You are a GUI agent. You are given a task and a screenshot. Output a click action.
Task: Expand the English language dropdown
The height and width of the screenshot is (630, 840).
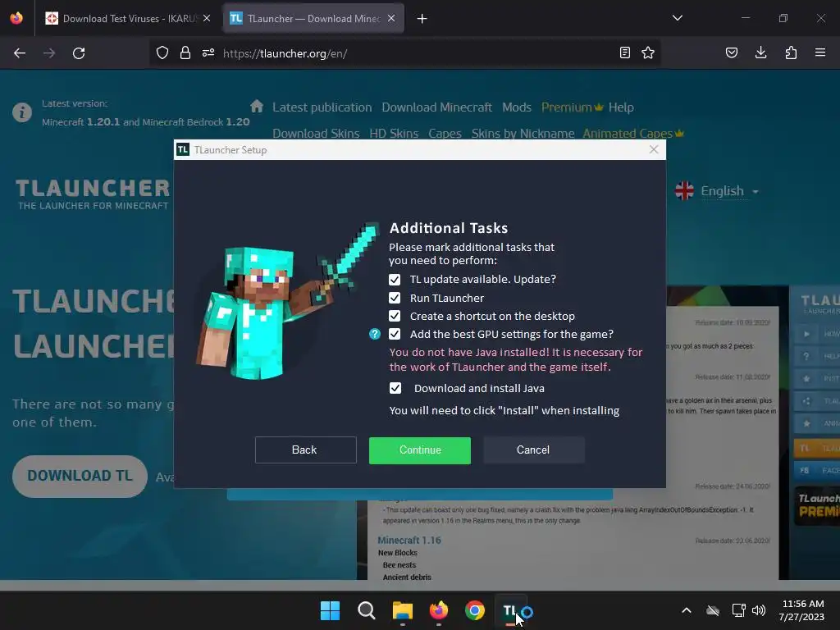717,191
